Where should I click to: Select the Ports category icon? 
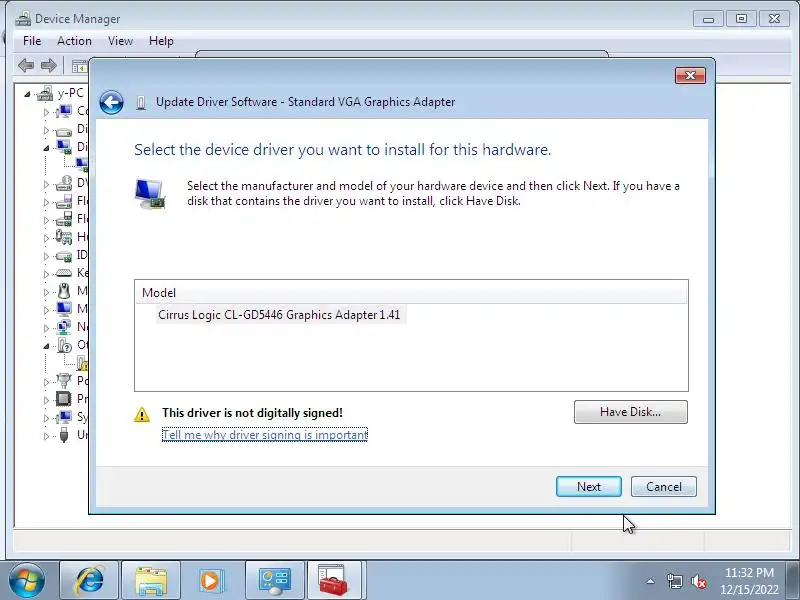coord(64,381)
